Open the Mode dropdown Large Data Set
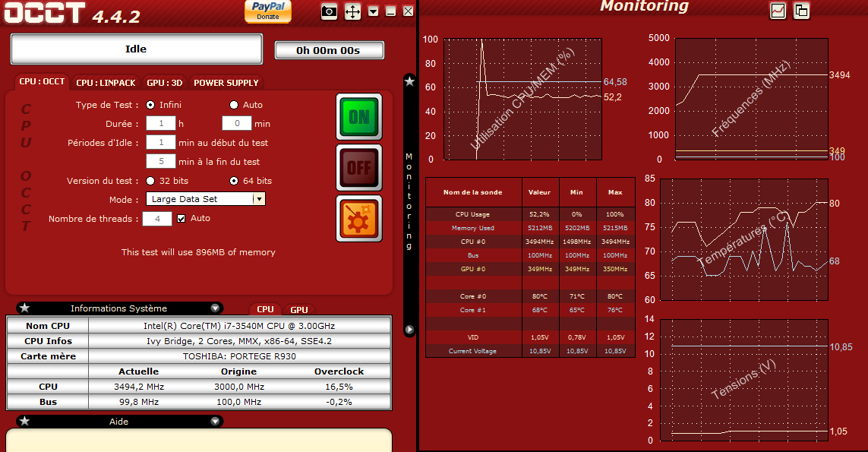This screenshot has width=868, height=452. click(x=205, y=199)
